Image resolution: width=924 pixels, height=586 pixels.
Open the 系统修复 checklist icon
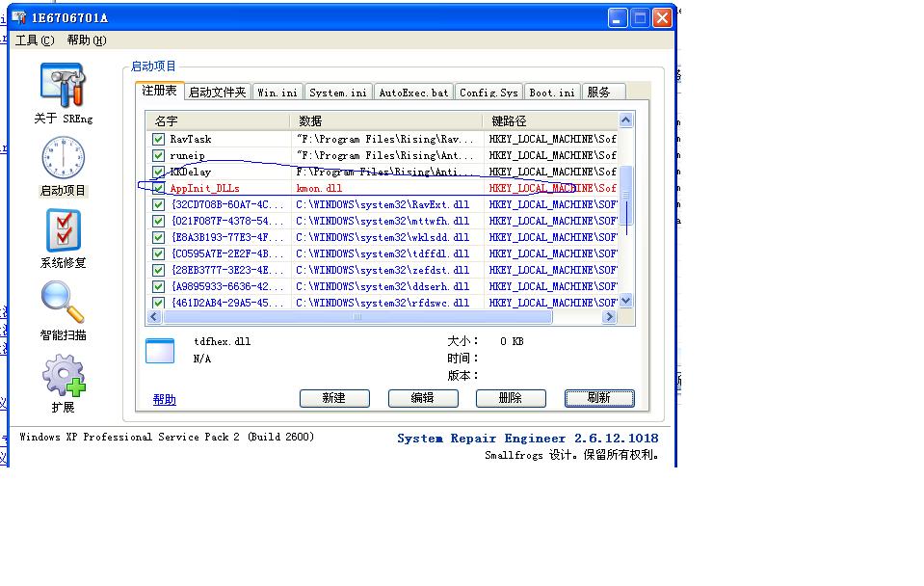63,230
